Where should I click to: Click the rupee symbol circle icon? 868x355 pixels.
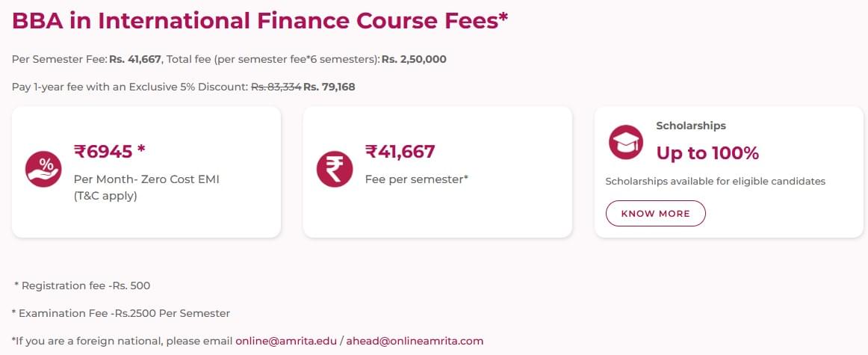(x=335, y=169)
